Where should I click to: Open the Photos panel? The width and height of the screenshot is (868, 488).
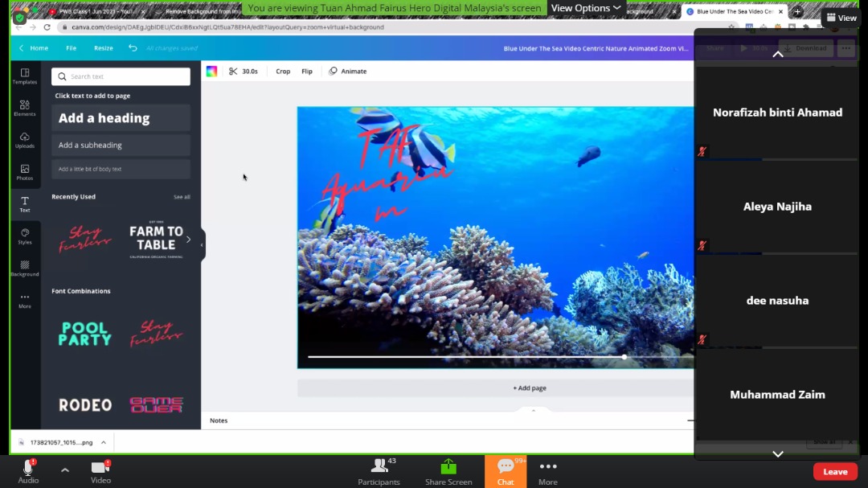click(25, 172)
